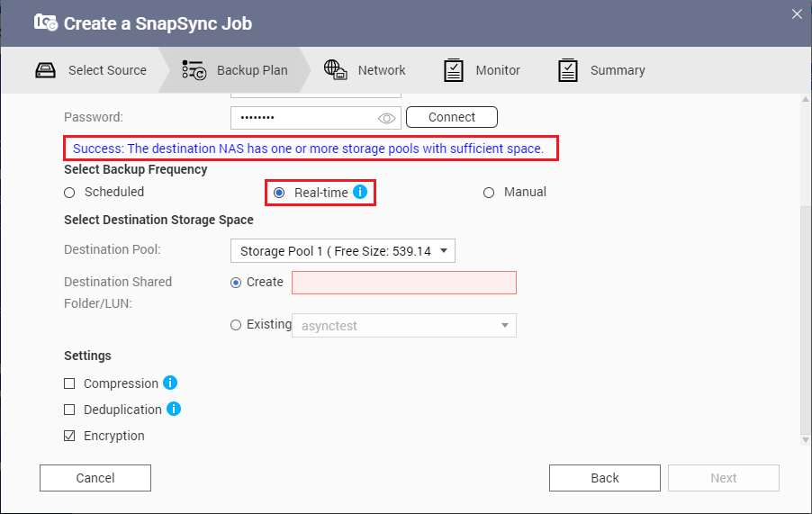Choose the Create destination folder option
812x514 pixels.
click(x=236, y=283)
